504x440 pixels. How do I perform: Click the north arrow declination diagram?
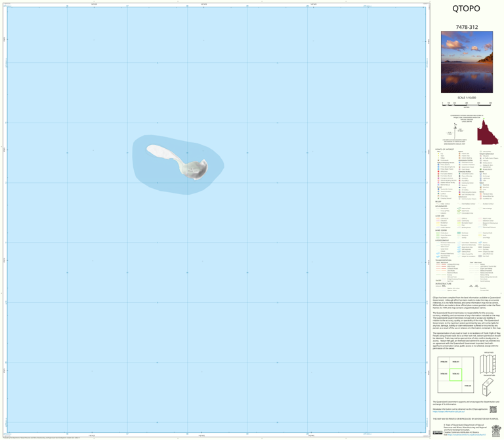point(455,130)
